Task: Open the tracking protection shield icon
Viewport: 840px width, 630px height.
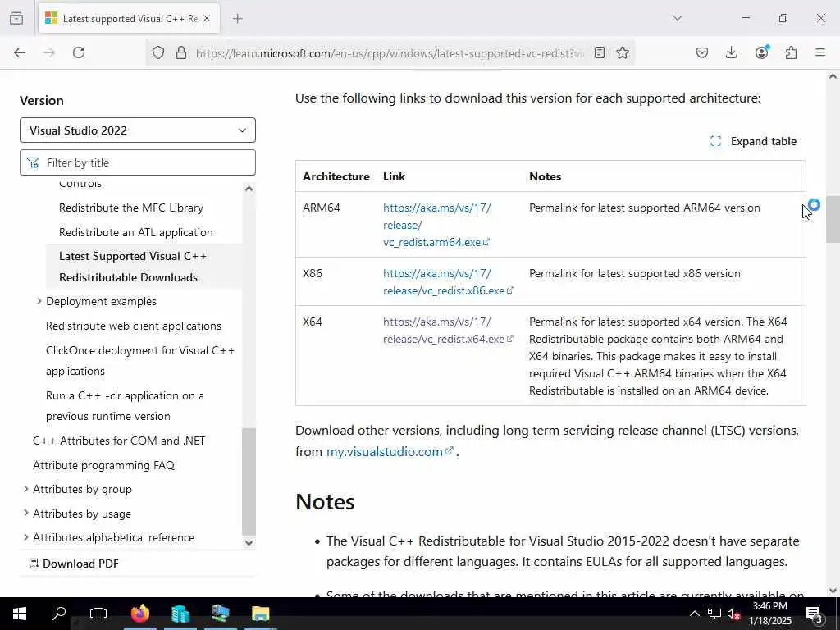Action: [x=158, y=52]
